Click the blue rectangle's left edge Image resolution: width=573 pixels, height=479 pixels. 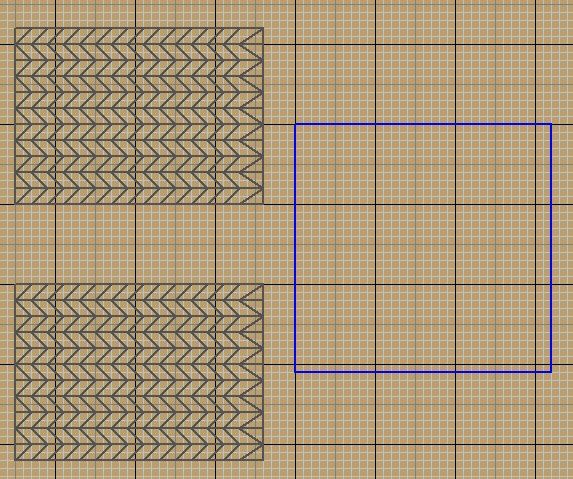click(295, 248)
